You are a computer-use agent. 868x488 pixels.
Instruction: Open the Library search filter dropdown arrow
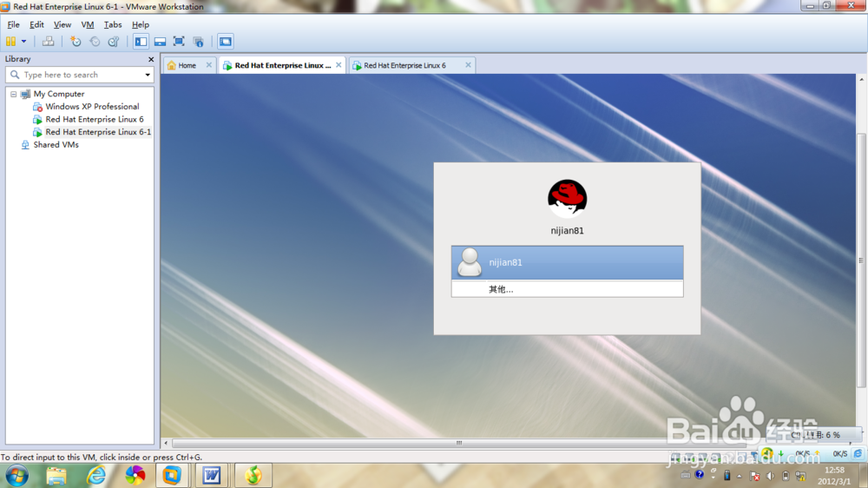click(x=148, y=75)
